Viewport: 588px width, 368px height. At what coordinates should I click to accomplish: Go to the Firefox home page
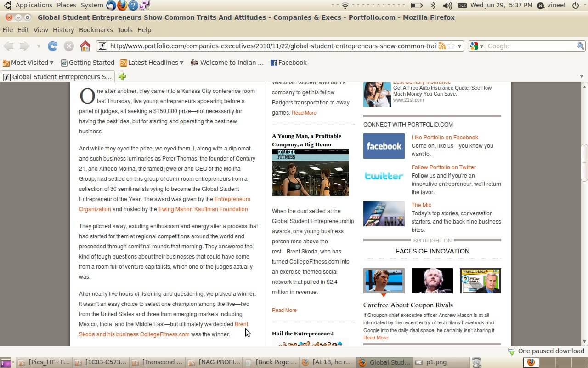click(85, 46)
